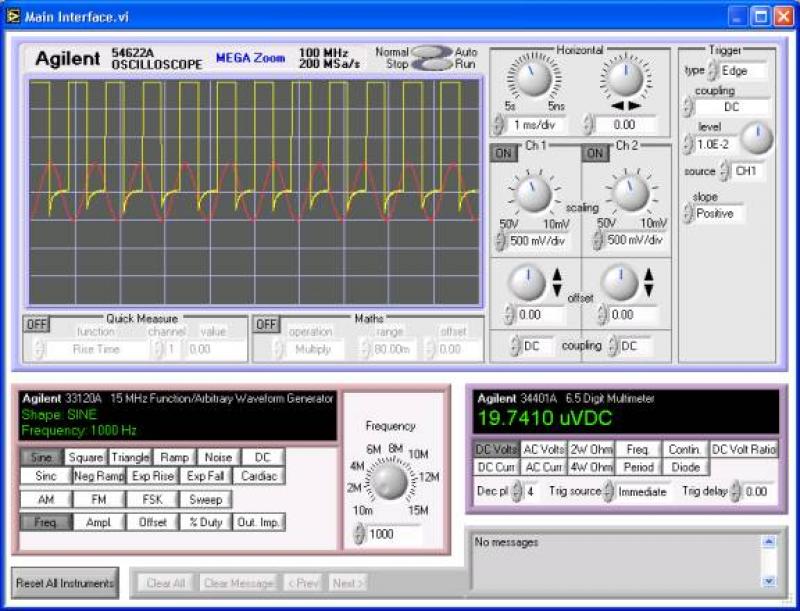Click the Ch1 scaling knob
Viewport: 800px width, 611px height.
tap(534, 195)
